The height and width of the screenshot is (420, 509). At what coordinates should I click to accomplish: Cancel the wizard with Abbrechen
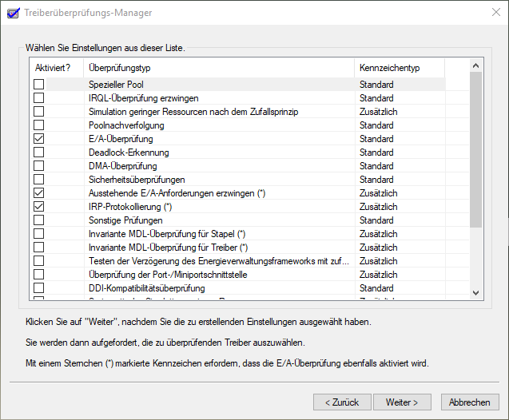pyautogui.click(x=470, y=402)
